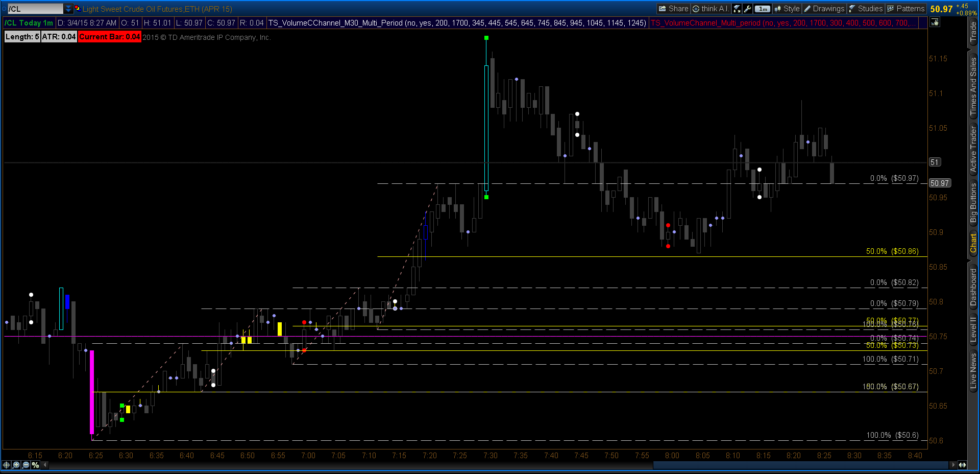This screenshot has height=474, width=980.
Task: Click the tall cyan candle at 7:30
Action: coord(486,128)
